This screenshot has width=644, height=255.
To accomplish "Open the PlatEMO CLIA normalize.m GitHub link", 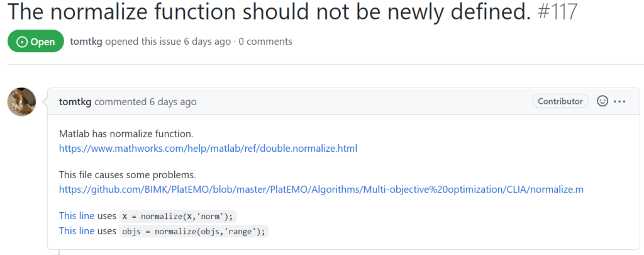I will 321,190.
